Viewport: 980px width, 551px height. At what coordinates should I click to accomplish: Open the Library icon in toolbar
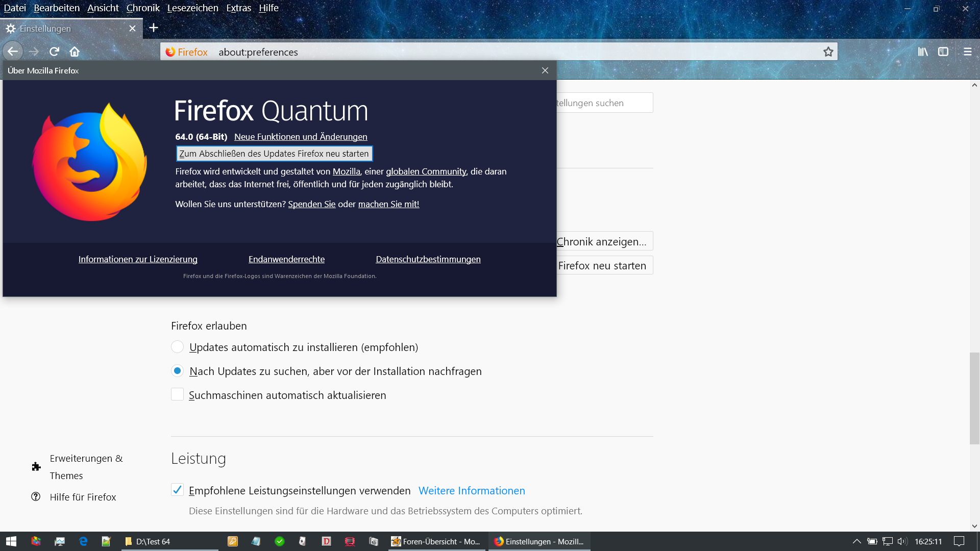[x=923, y=52]
